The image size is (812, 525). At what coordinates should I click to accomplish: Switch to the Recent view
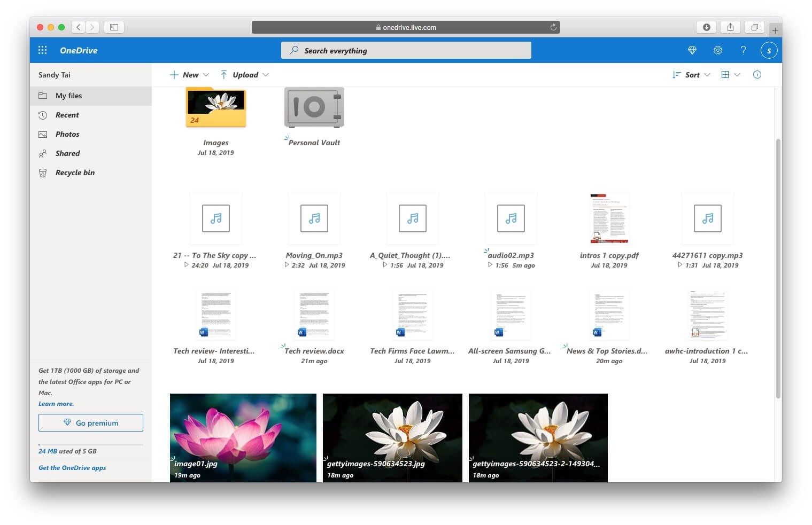[x=67, y=115]
